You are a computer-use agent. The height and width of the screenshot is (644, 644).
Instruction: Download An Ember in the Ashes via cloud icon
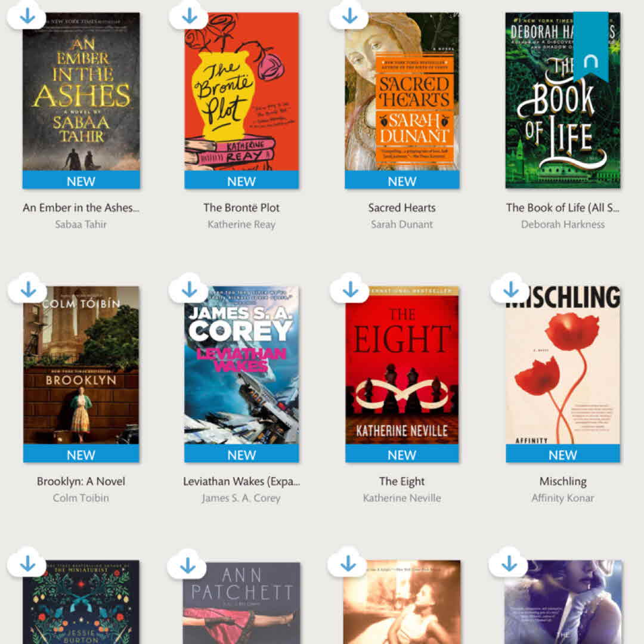[27, 15]
